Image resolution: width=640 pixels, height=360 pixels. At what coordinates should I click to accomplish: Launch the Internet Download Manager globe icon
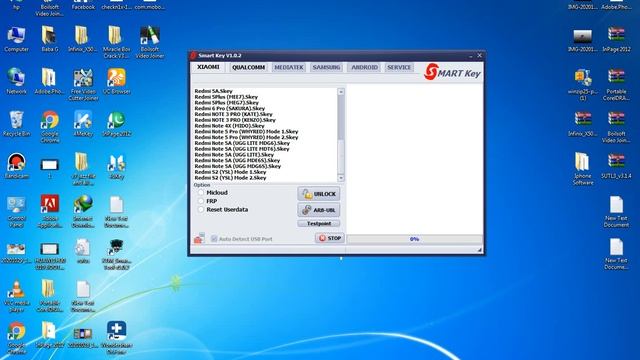pyautogui.click(x=83, y=204)
